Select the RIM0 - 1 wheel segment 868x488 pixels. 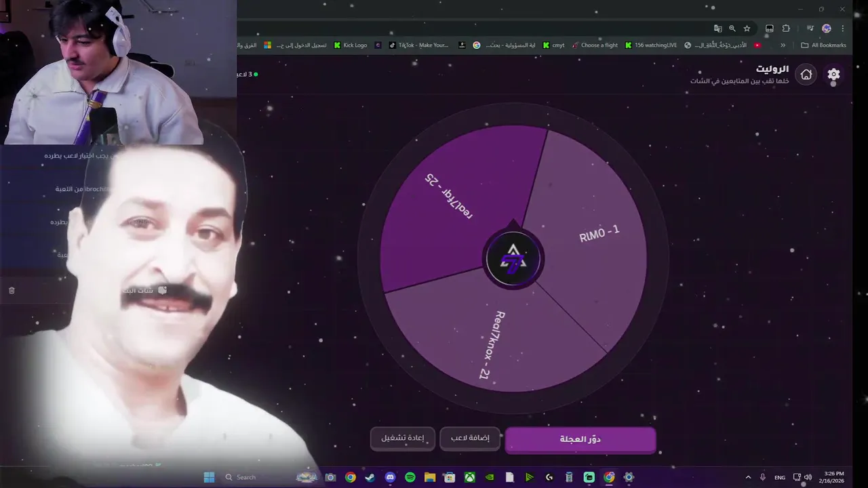point(599,234)
